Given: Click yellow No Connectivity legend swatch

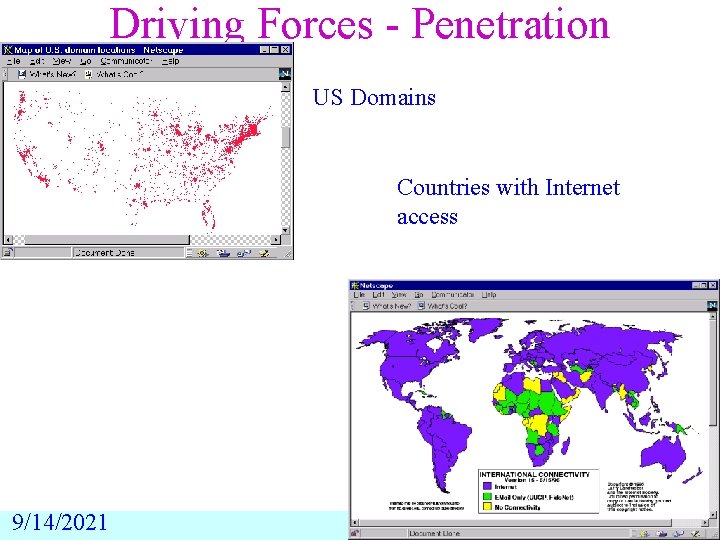Looking at the screenshot, I should click(487, 507).
